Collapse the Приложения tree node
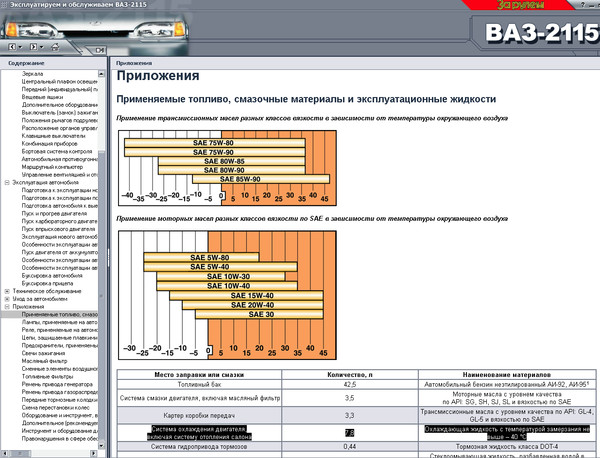The height and width of the screenshot is (458, 600). point(6,307)
